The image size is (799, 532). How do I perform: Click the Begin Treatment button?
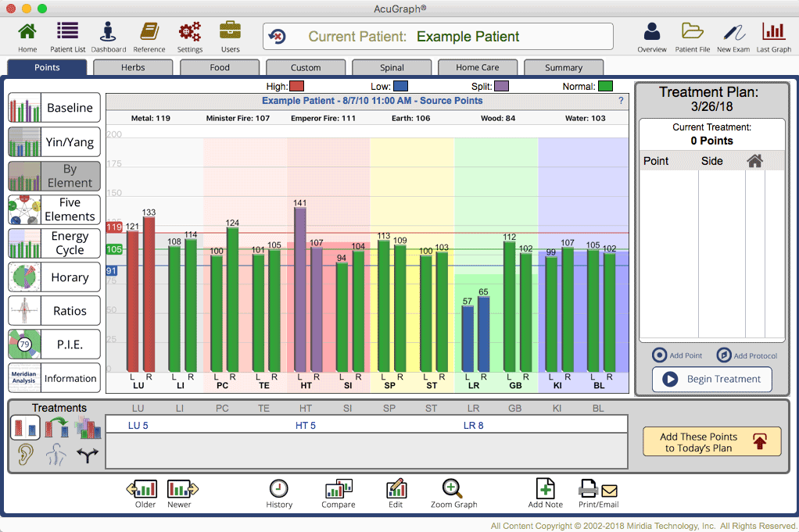pos(712,379)
